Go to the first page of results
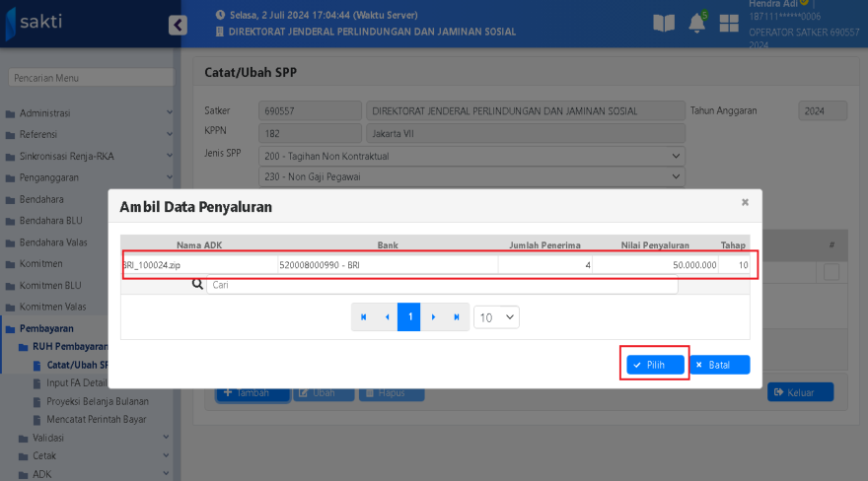The width and height of the screenshot is (868, 481). (364, 317)
